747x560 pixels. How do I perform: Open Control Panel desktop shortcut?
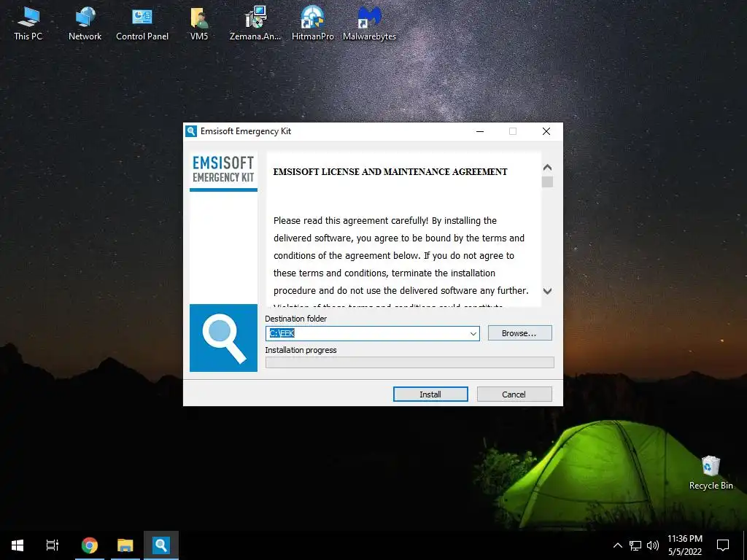coord(142,24)
